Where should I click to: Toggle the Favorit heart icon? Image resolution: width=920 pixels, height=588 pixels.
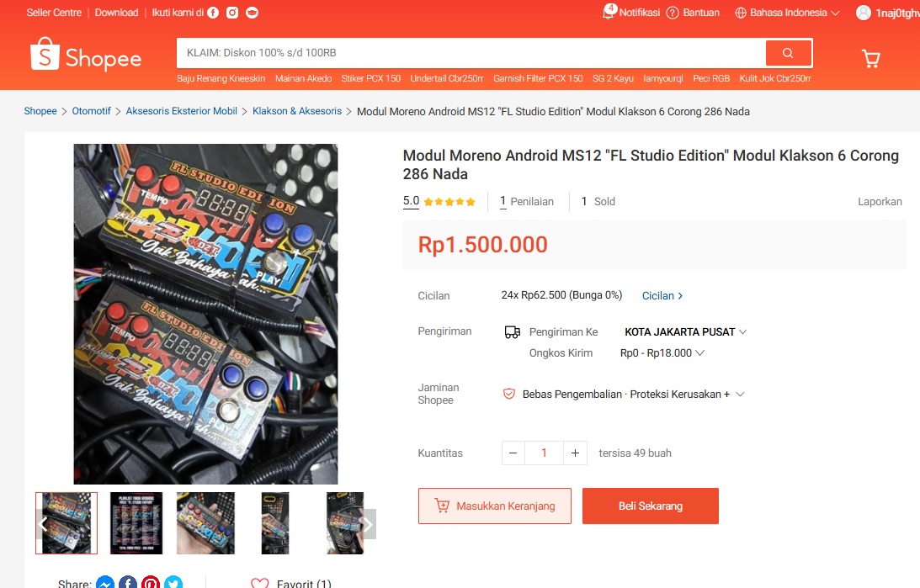click(259, 583)
